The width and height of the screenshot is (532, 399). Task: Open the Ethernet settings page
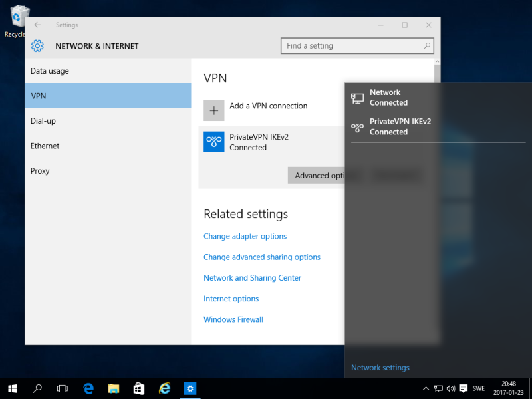(x=45, y=146)
